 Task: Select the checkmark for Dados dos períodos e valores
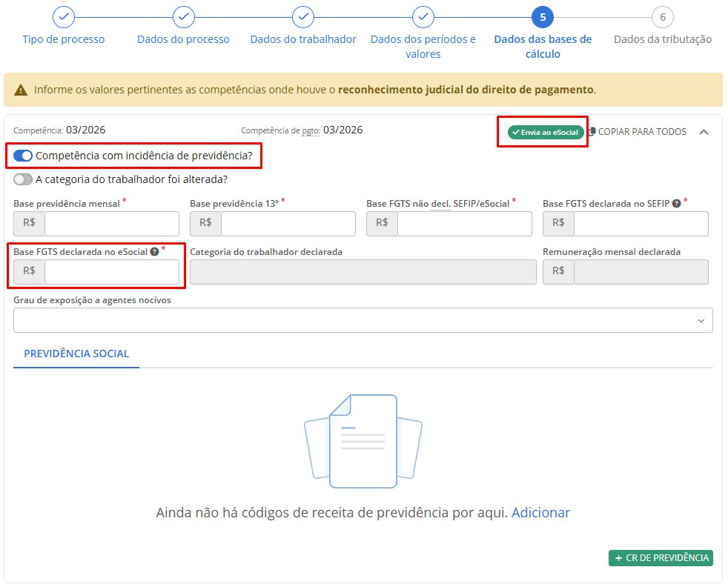[423, 16]
